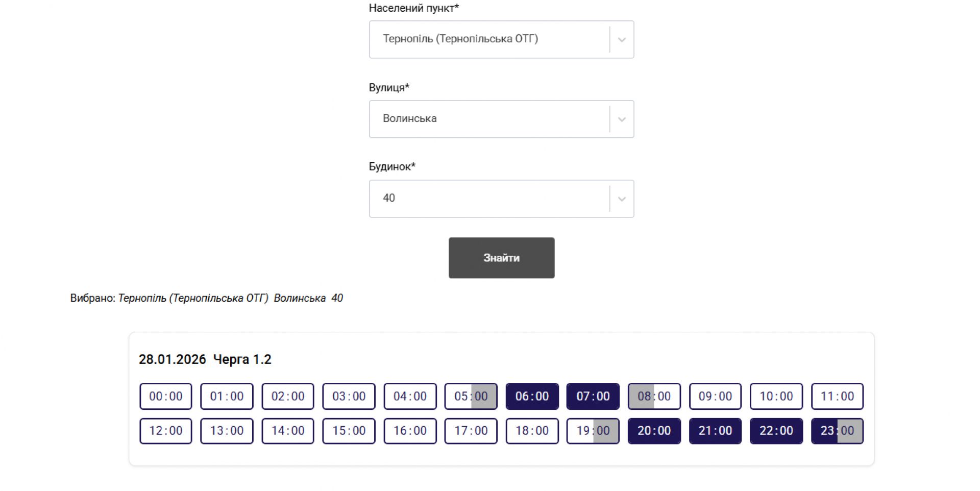Choose the 21:00 time slot
Screen dimensions: 980x491
pos(715,431)
